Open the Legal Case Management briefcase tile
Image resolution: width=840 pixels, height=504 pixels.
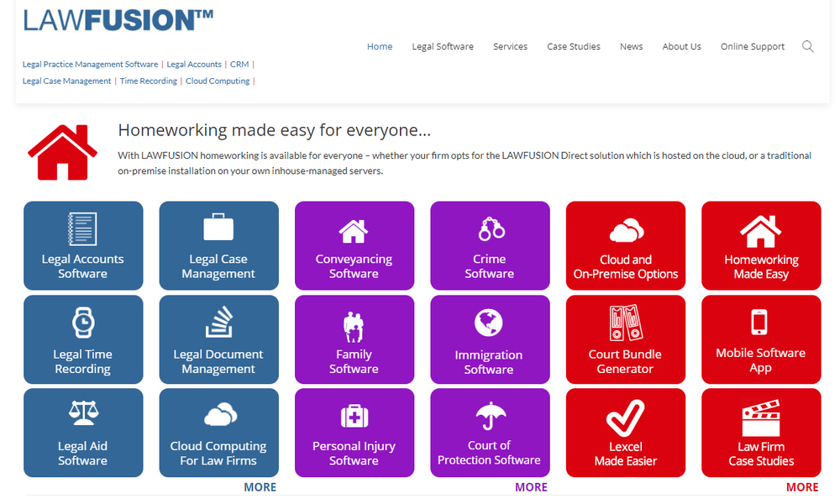click(218, 245)
